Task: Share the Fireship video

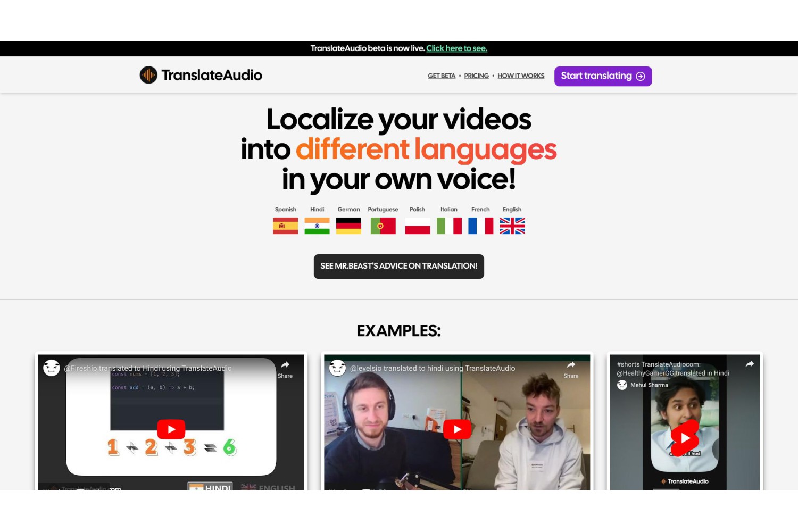Action: coord(285,369)
